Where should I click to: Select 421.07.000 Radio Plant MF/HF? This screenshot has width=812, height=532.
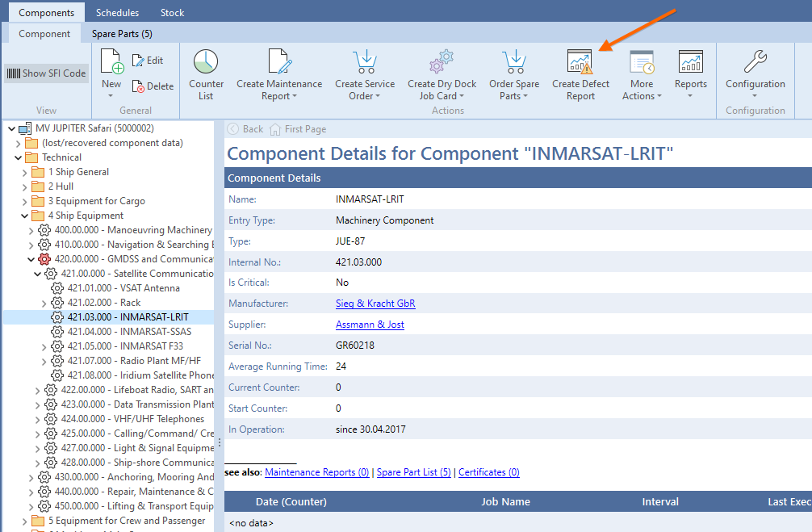tap(134, 361)
